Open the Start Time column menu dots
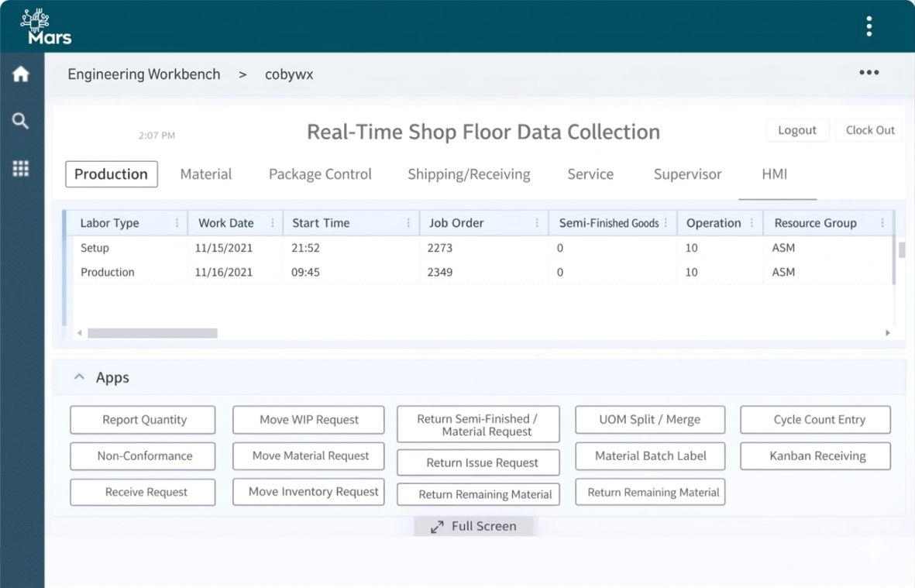This screenshot has height=588, width=915. coord(408,223)
